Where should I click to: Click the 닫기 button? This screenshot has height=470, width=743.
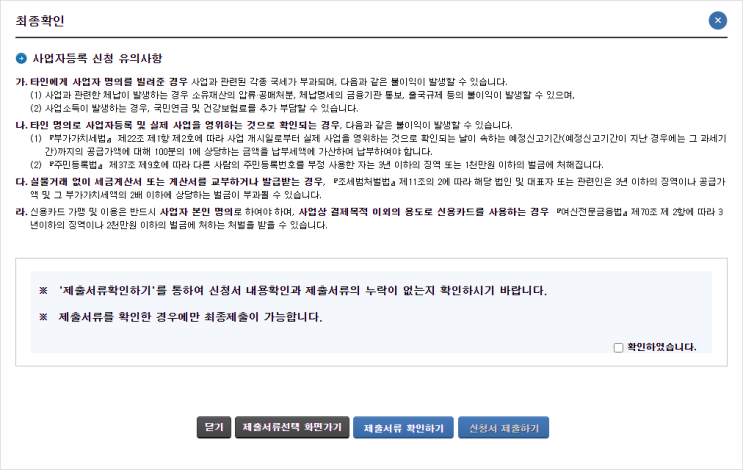click(x=214, y=427)
